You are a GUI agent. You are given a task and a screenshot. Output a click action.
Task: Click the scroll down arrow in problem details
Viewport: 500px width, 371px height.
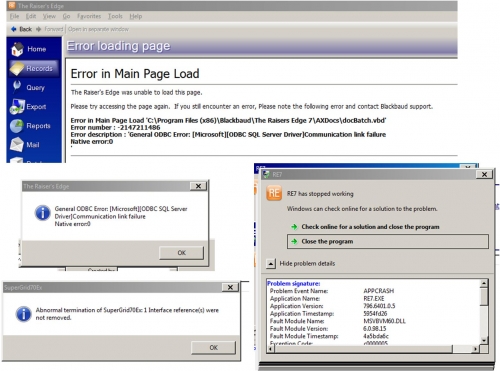click(484, 340)
